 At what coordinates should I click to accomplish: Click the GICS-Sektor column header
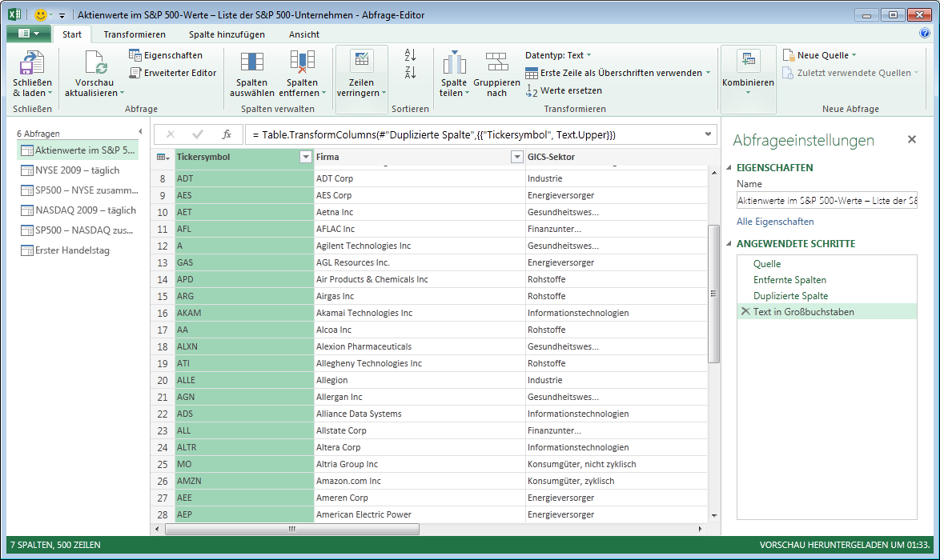click(x=616, y=157)
